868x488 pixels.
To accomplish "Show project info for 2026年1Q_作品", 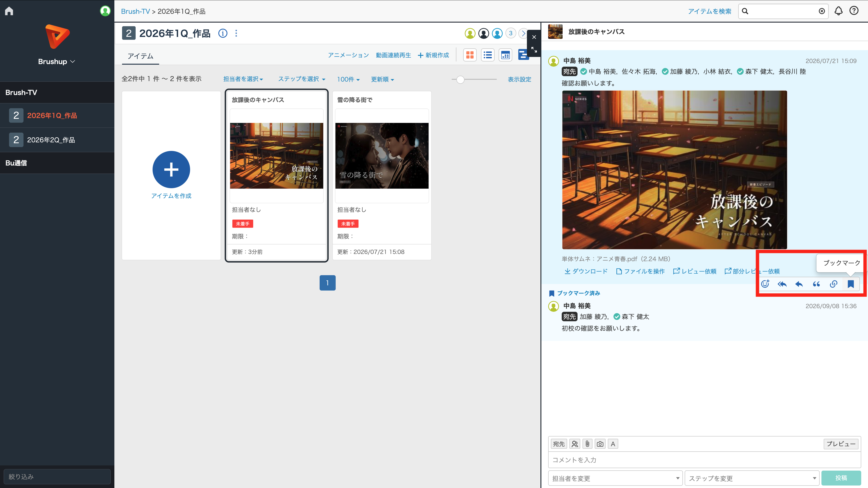I will (x=223, y=33).
